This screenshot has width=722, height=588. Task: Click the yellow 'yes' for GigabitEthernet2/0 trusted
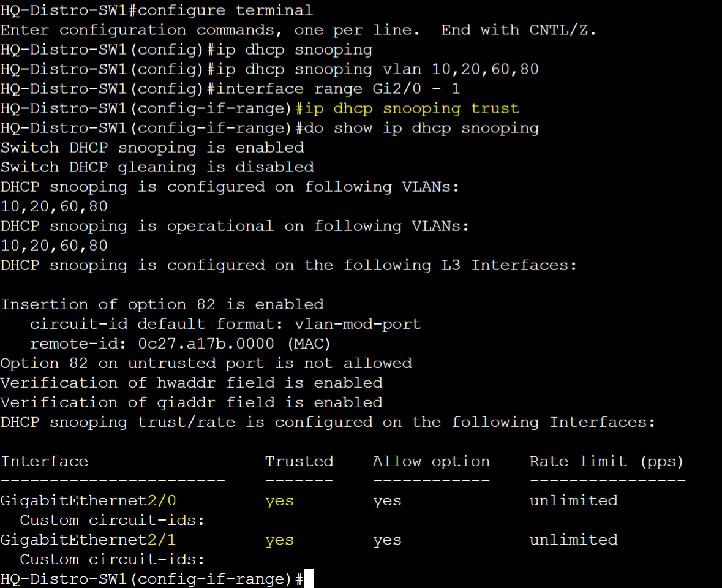(279, 501)
